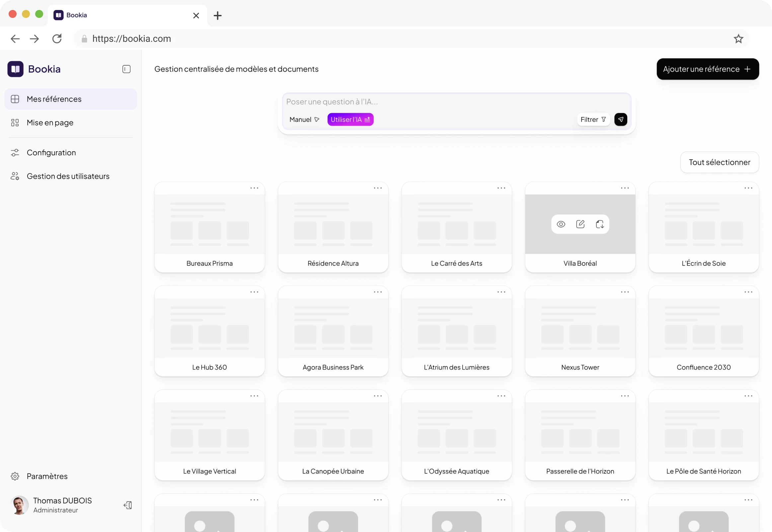Enable the Utiliser l'IA mode
The image size is (772, 532).
point(350,119)
